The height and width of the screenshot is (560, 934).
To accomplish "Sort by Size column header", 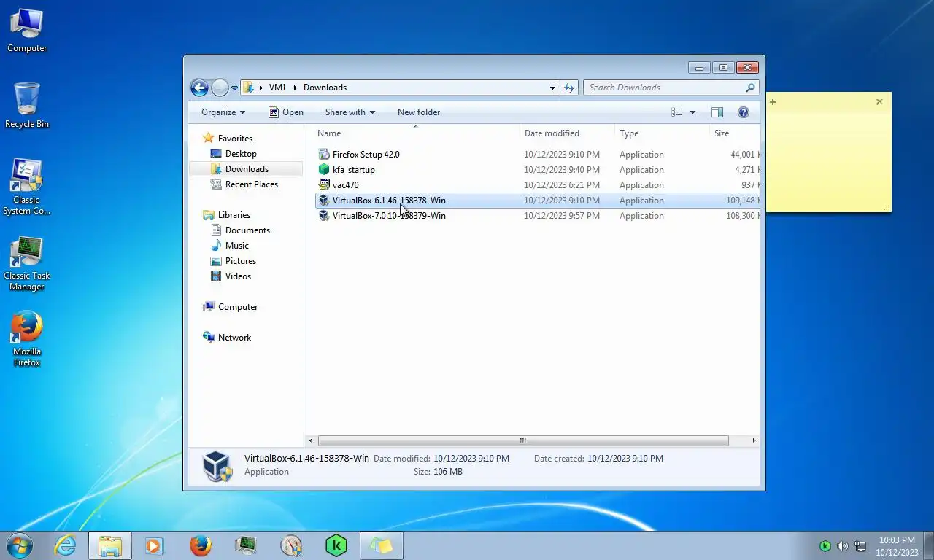I will point(735,133).
